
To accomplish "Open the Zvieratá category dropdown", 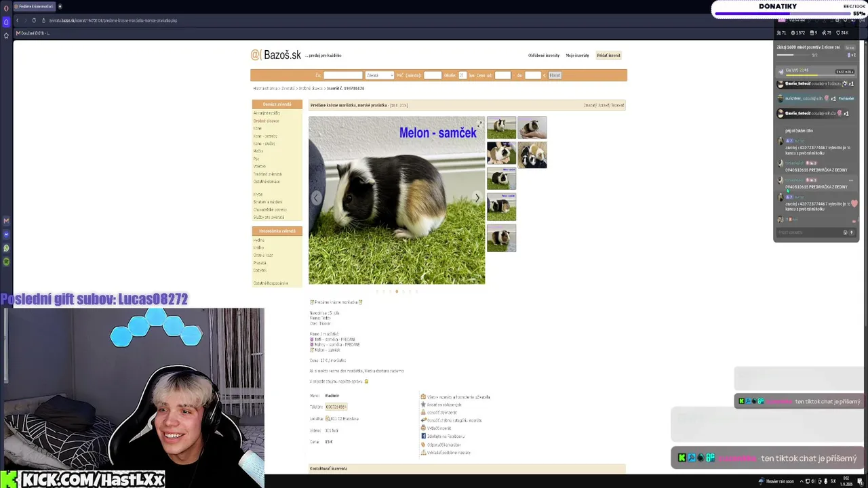I will (x=379, y=75).
